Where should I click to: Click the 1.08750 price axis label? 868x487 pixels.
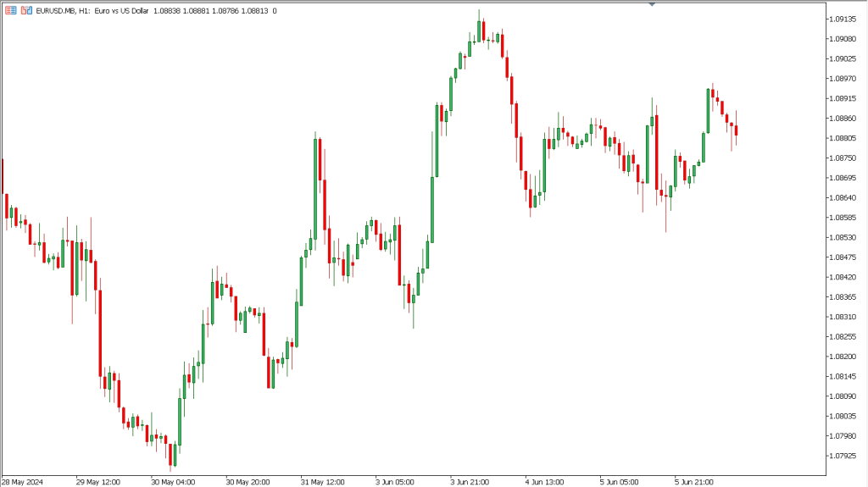[842, 158]
